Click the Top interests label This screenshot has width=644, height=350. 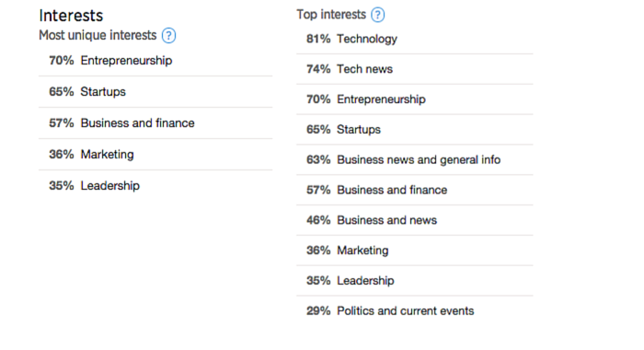pos(331,15)
